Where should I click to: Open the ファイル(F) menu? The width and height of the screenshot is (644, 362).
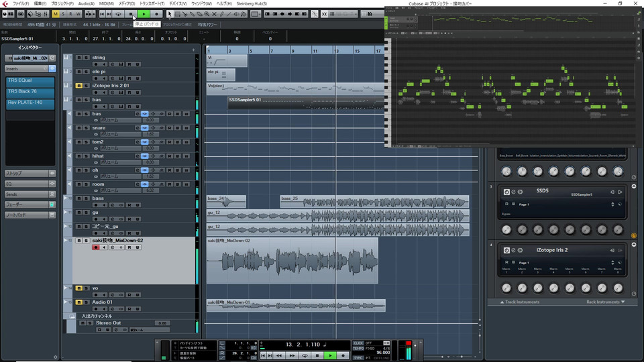(21, 3)
